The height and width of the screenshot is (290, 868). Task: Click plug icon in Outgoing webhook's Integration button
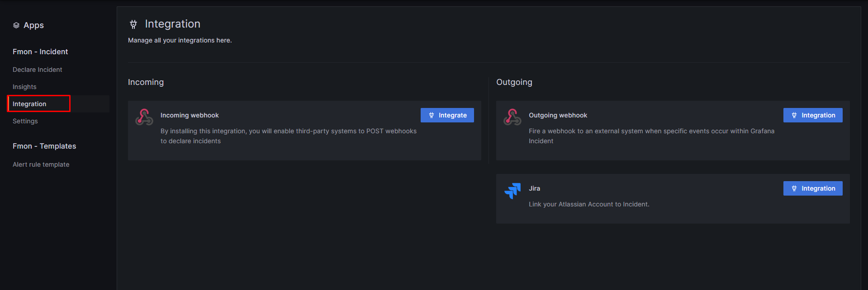coord(794,115)
